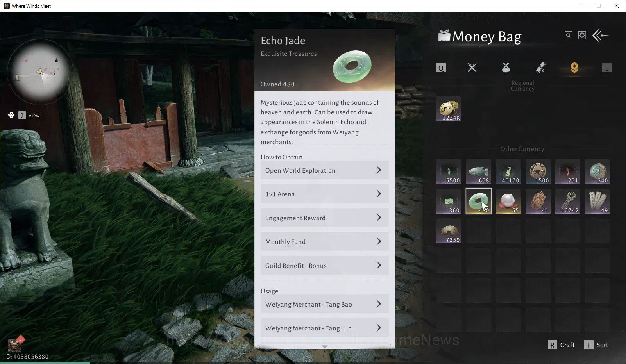Switch to the scroll tab
The width and height of the screenshot is (626, 364).
(x=540, y=68)
